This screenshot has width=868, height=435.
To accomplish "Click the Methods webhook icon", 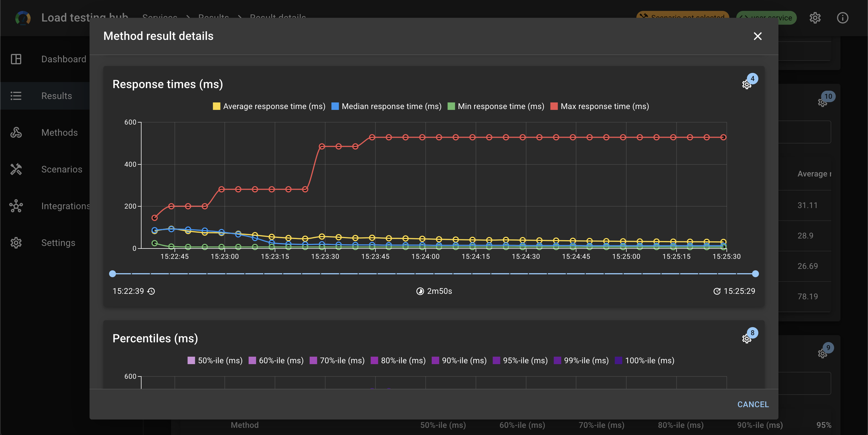I will (x=16, y=132).
